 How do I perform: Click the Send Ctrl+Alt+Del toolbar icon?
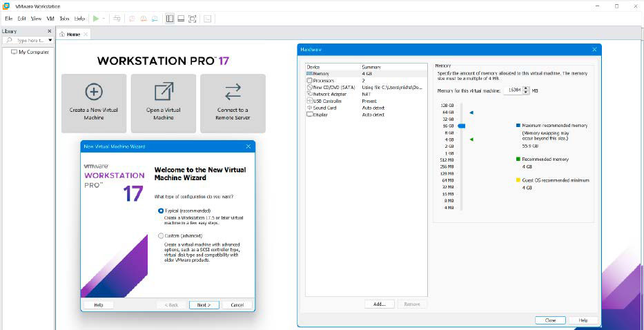click(x=117, y=19)
